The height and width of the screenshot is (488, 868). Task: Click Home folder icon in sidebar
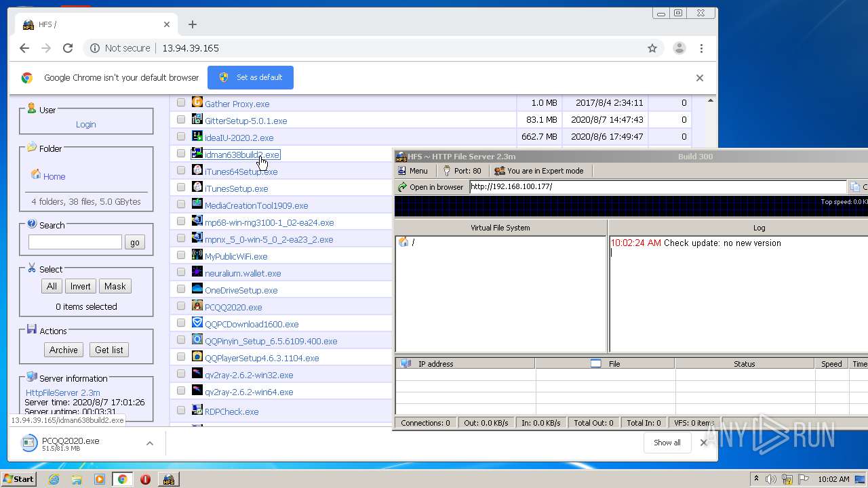pyautogui.click(x=36, y=175)
